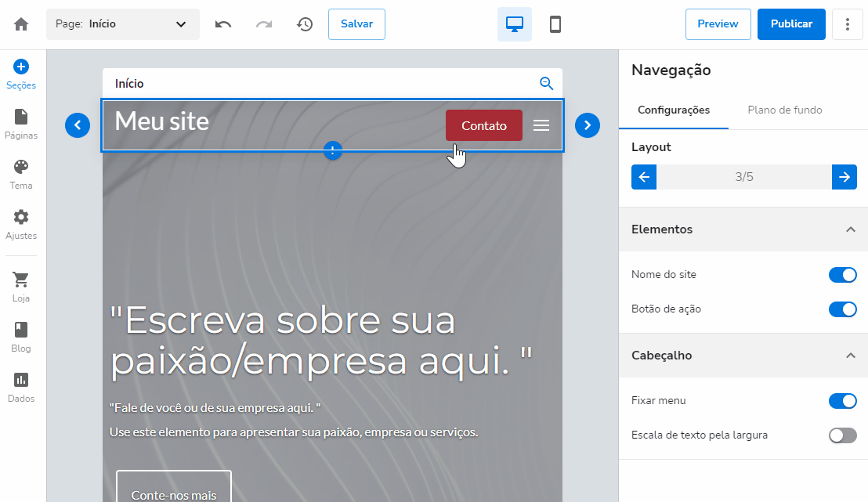Open the hamburger menu in site header
868x502 pixels.
pos(541,125)
